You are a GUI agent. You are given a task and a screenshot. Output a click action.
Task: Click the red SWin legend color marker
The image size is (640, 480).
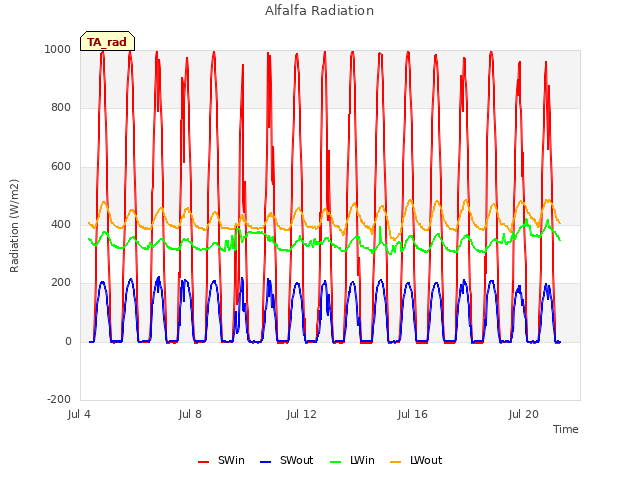pos(203,462)
